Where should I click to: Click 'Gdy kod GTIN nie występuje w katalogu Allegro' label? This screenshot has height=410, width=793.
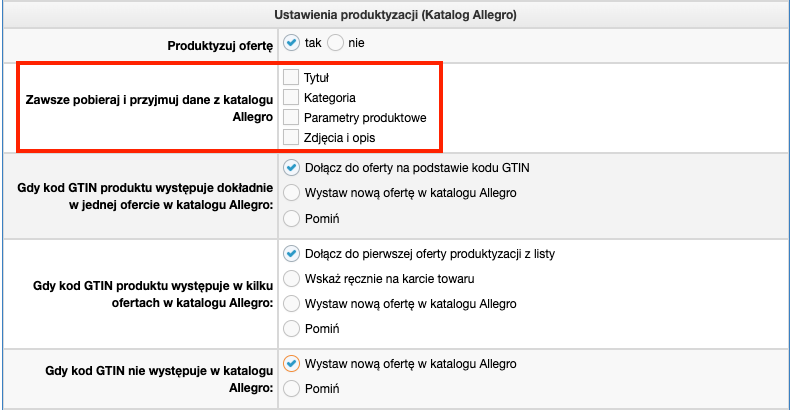point(159,379)
